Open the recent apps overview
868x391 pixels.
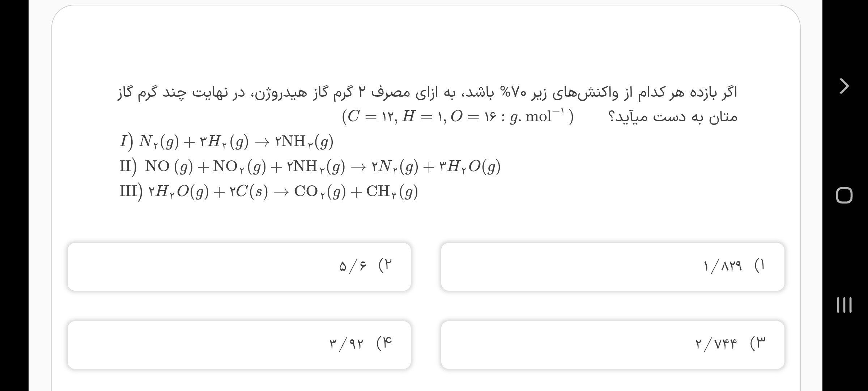[x=844, y=305]
